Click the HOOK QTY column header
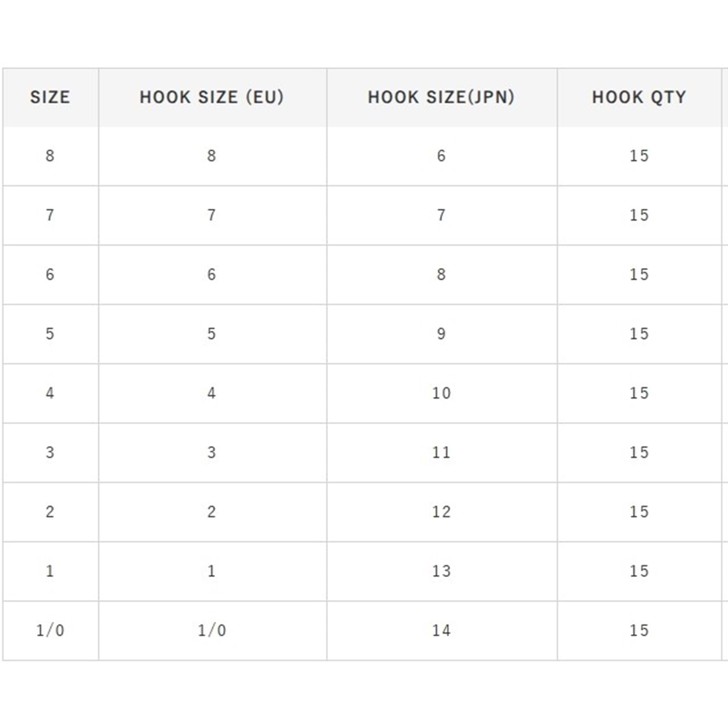The image size is (728, 728). pyautogui.click(x=639, y=97)
